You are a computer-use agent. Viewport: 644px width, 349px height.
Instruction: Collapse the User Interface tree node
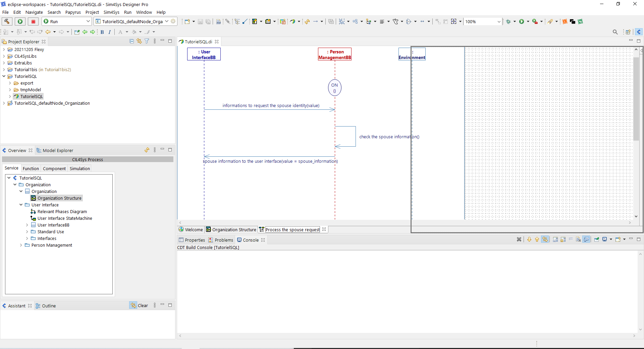click(x=21, y=205)
